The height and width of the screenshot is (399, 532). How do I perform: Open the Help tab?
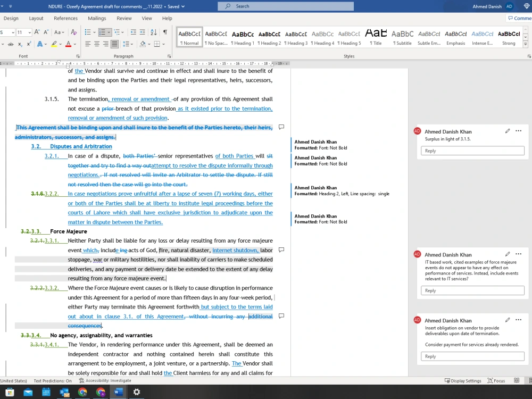tap(167, 18)
